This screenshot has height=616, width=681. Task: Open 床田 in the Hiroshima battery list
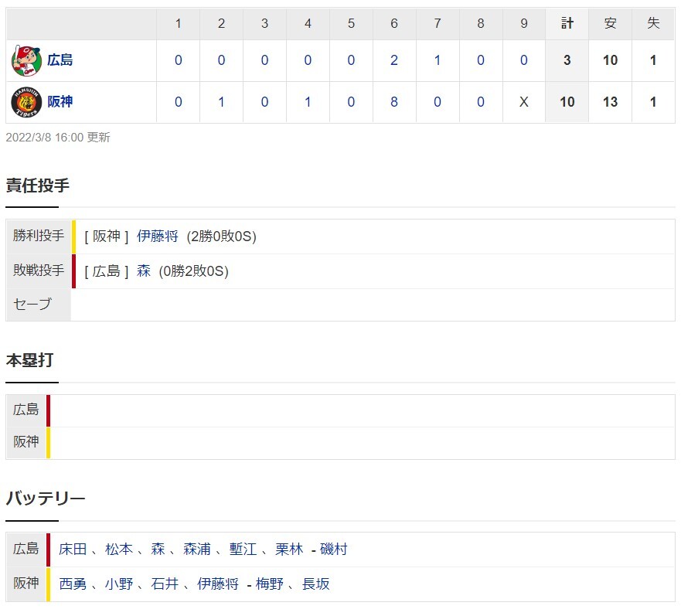point(73,549)
